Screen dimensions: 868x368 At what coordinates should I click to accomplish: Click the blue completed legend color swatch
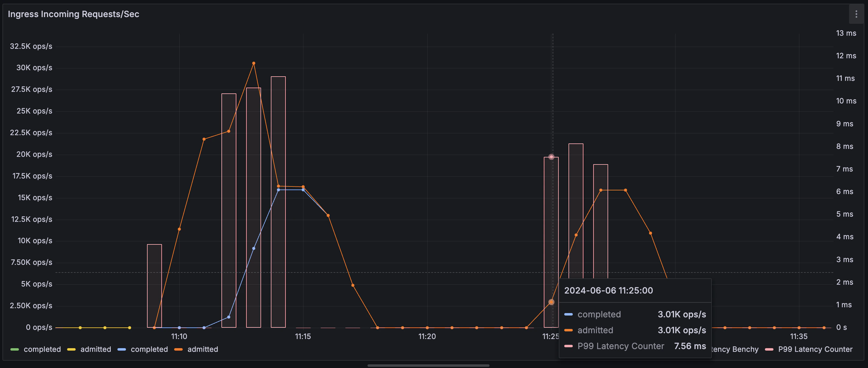click(122, 349)
